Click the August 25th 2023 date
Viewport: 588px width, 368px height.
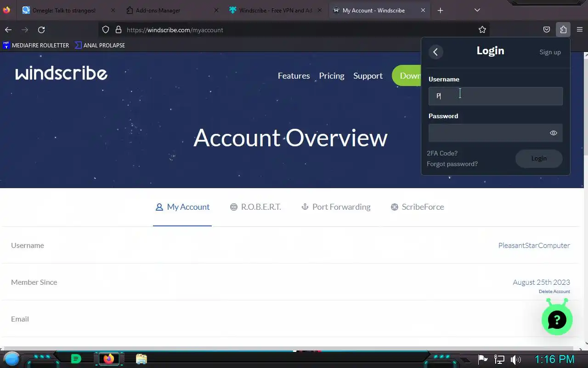click(541, 282)
